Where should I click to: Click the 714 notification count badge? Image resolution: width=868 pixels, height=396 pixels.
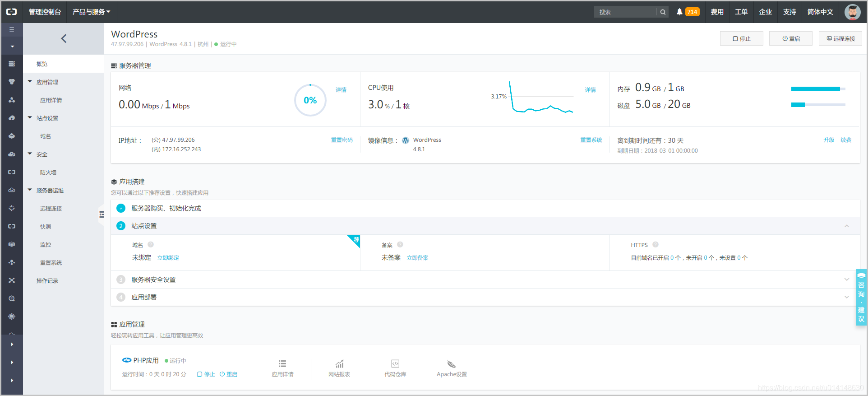click(x=692, y=12)
